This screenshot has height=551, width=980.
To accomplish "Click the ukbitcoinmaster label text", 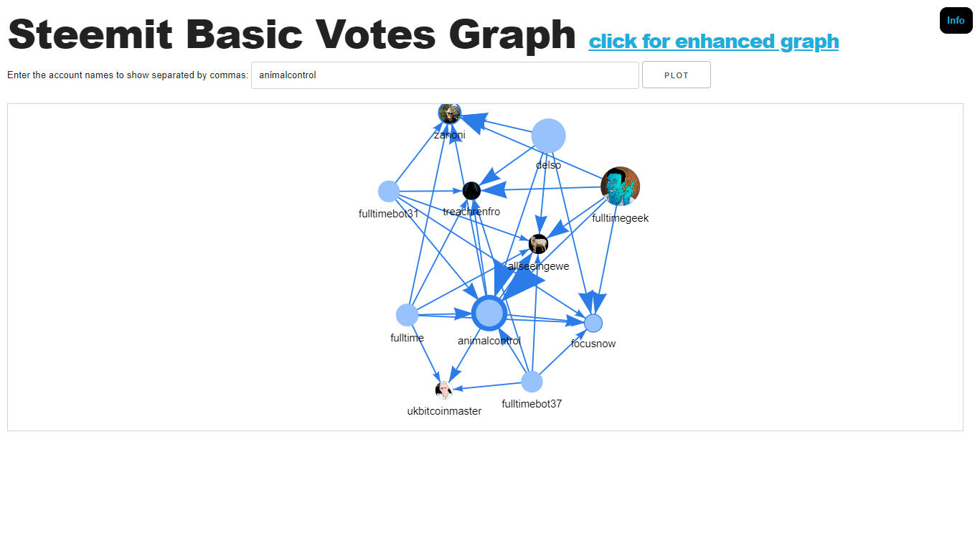I will [x=444, y=411].
